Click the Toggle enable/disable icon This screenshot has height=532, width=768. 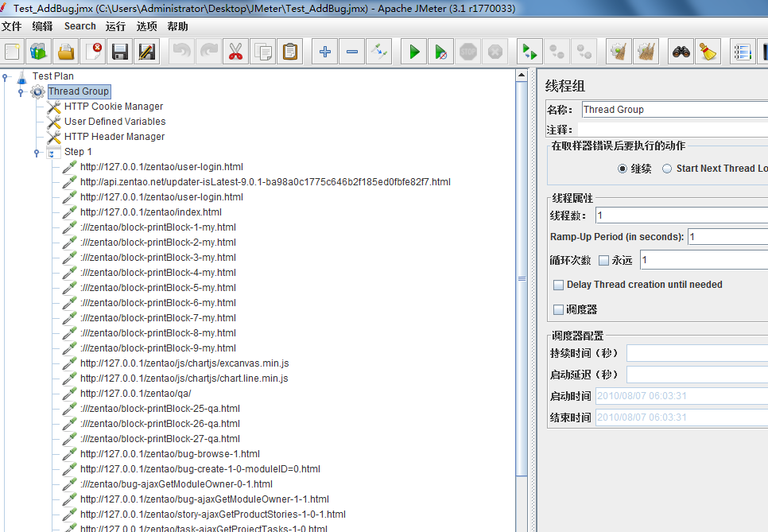[379, 52]
